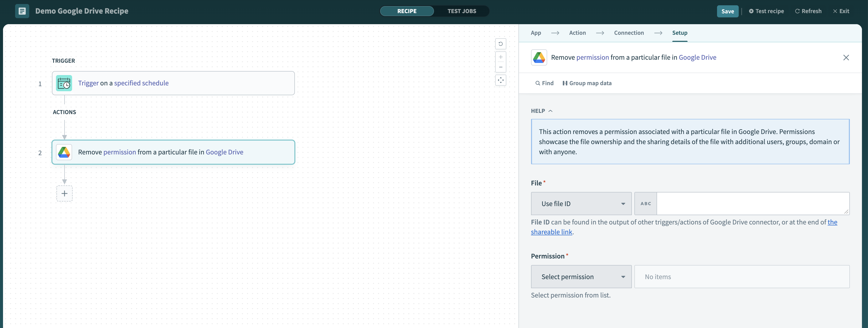
Task: Expand the File ID dropdown selector
Action: point(581,203)
